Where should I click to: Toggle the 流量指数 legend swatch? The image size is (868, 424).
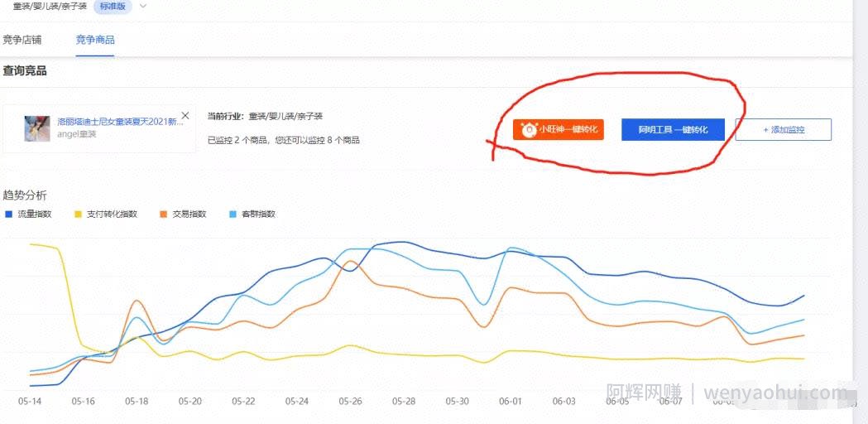pyautogui.click(x=8, y=214)
